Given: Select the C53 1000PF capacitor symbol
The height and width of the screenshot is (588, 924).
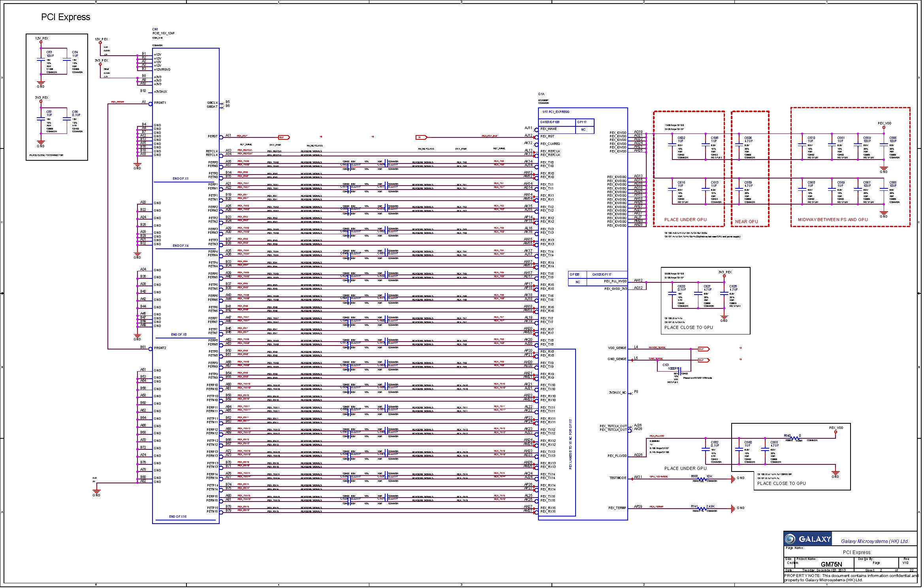Looking at the screenshot, I should (x=679, y=372).
